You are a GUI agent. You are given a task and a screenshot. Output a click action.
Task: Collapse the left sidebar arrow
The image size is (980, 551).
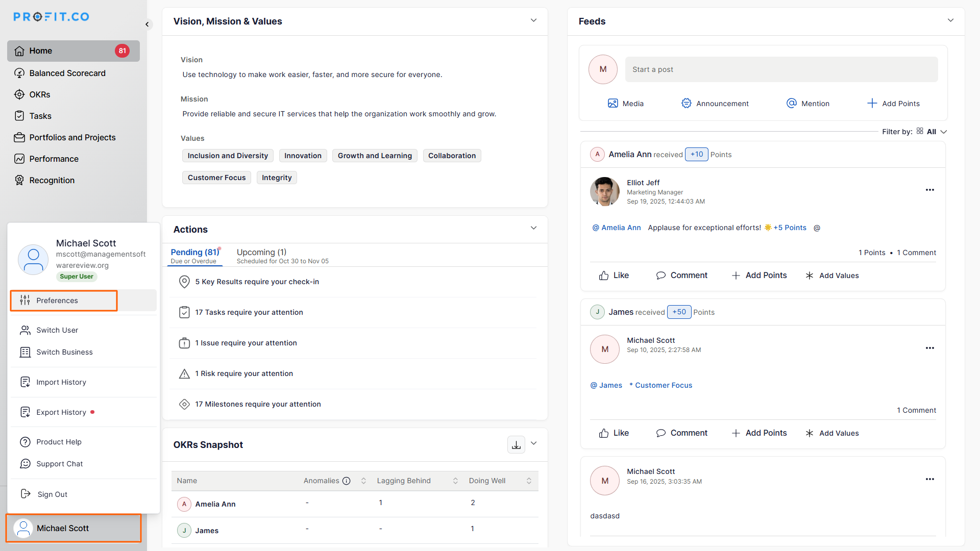tap(147, 24)
